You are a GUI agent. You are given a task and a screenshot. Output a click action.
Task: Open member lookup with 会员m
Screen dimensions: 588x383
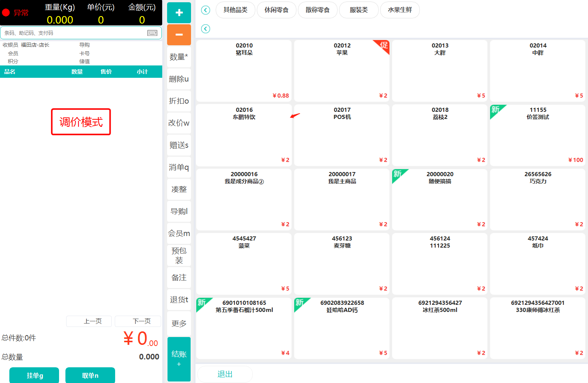coord(179,233)
